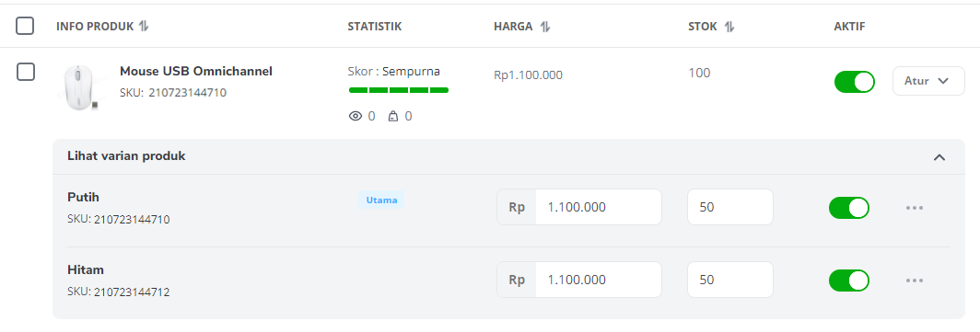Open the Atur dropdown
Viewport: 980px width, 332px height.
coord(928,81)
